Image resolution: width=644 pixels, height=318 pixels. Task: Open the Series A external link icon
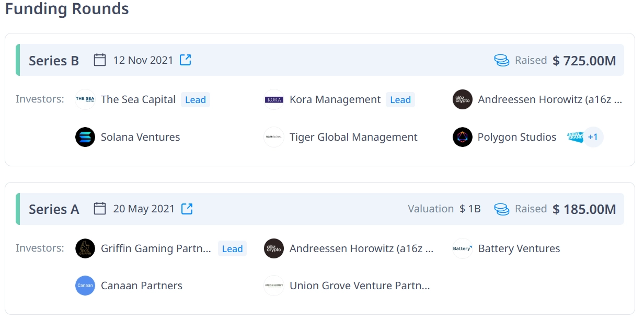coord(187,209)
